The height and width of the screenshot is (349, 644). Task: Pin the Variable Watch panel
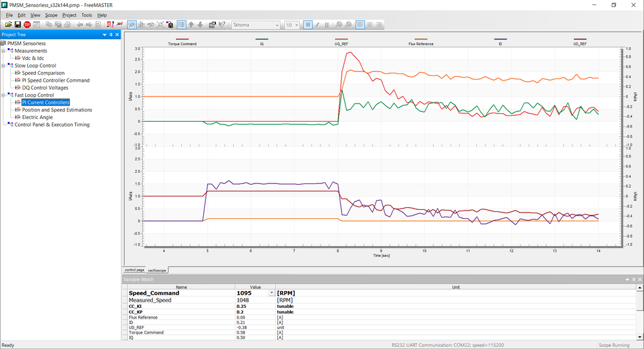pyautogui.click(x=633, y=279)
